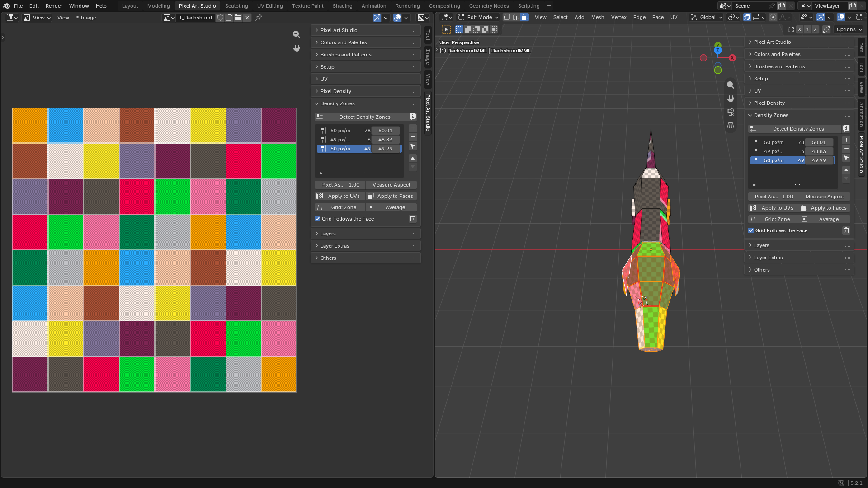Open the Render menu

click(54, 6)
